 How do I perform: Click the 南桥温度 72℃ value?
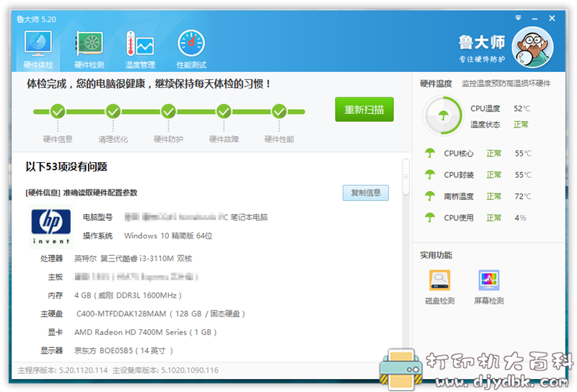tap(523, 197)
